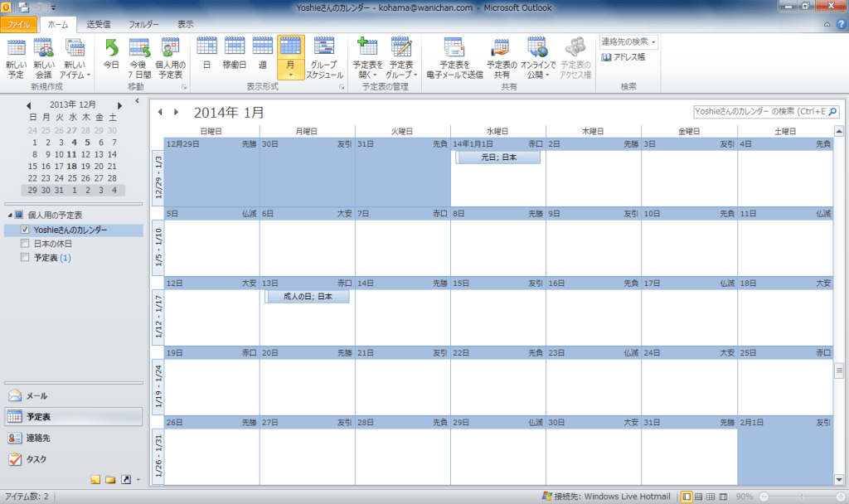849x504 pixels.
Task: Minimize the ribbon with the caret
Action: pyautogui.click(x=827, y=24)
